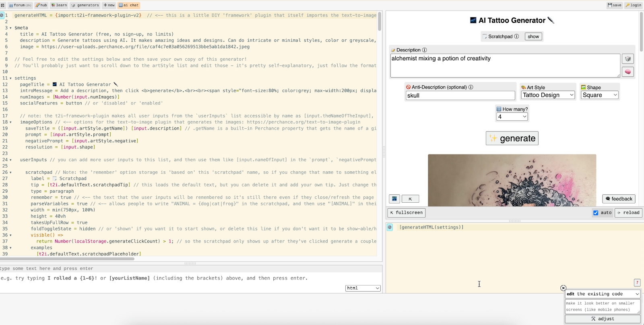The image size is (644, 325).
Task: Click the Description text area
Action: 505,66
